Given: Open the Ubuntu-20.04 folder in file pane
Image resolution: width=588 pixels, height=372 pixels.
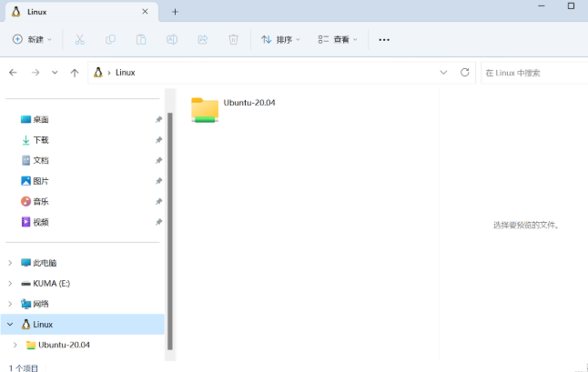Looking at the screenshot, I should tap(233, 109).
